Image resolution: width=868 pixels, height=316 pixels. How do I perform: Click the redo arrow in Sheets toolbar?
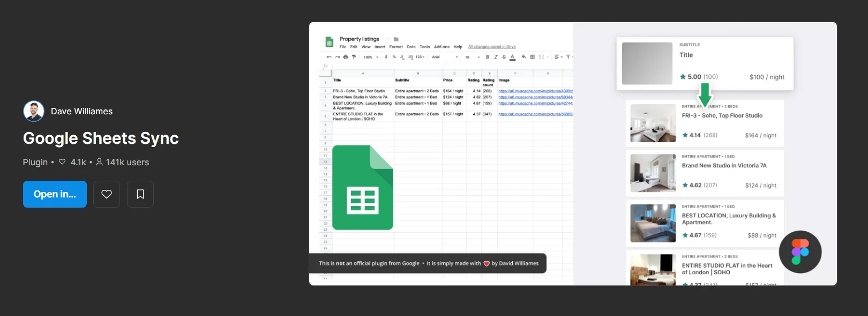(x=338, y=57)
